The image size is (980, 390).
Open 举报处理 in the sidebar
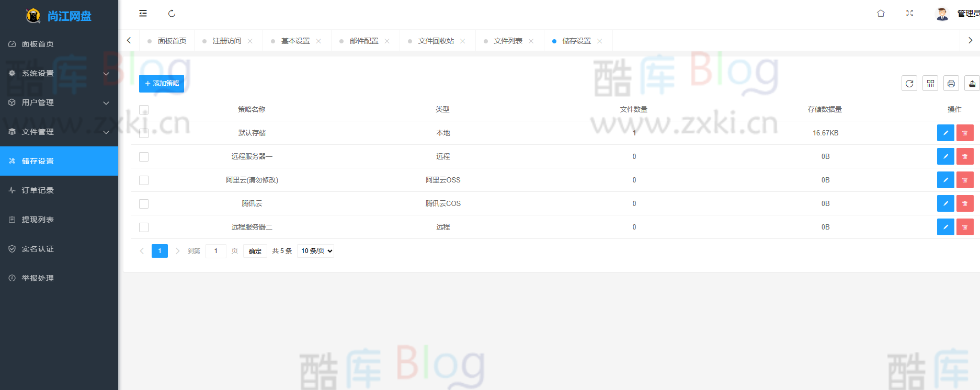click(59, 278)
